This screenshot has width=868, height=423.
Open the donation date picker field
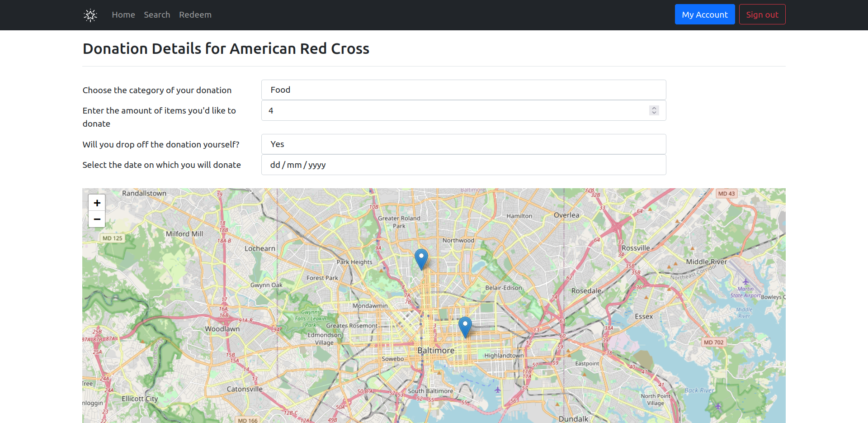pyautogui.click(x=463, y=165)
